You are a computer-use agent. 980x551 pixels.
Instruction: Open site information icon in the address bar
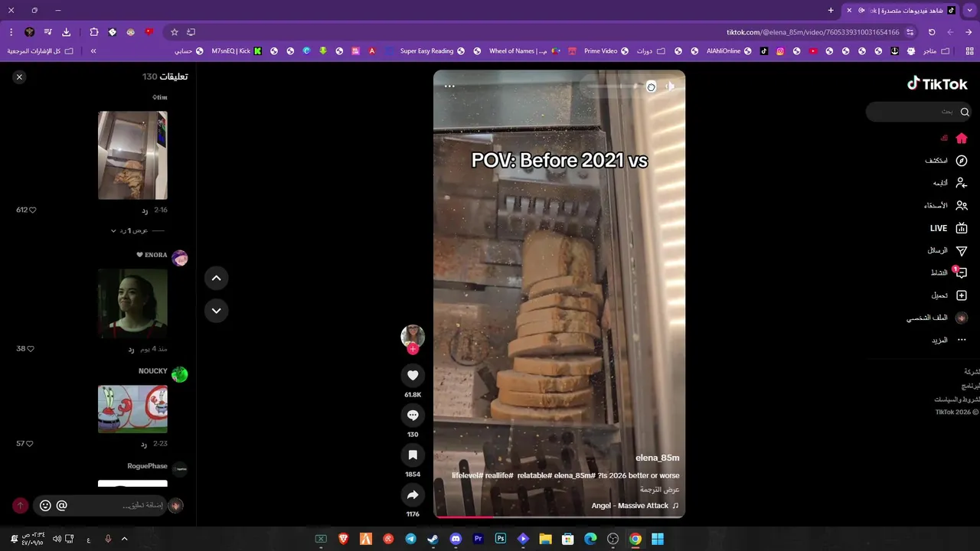[x=910, y=32]
